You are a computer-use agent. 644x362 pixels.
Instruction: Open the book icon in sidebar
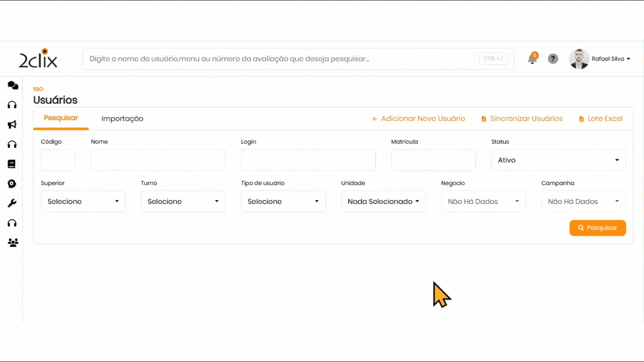[12, 164]
